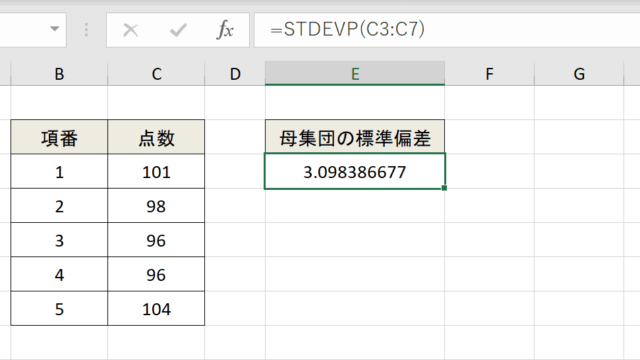Screen dimensions: 640x360
Task: Select column B header
Action: (x=59, y=74)
